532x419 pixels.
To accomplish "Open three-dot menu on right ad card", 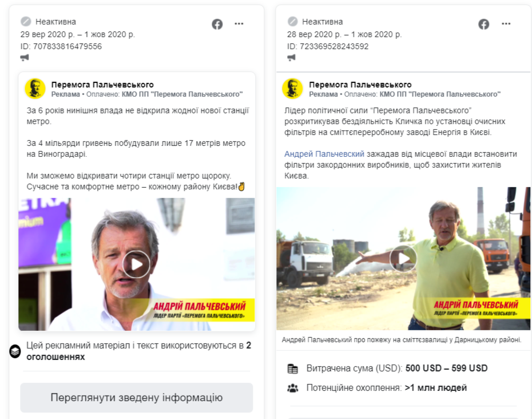I will [506, 24].
